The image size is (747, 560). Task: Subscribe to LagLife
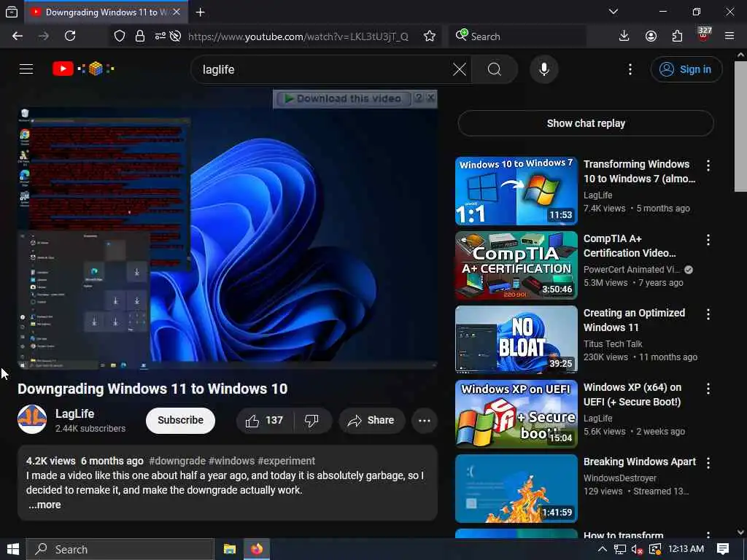point(181,421)
